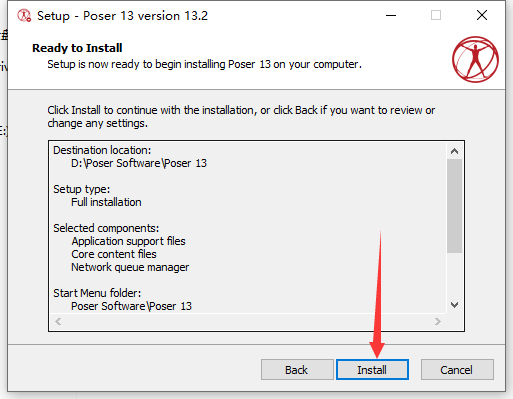Image resolution: width=513 pixels, height=399 pixels.
Task: Click the summary box scrollbar down arrow
Action: coord(454,305)
